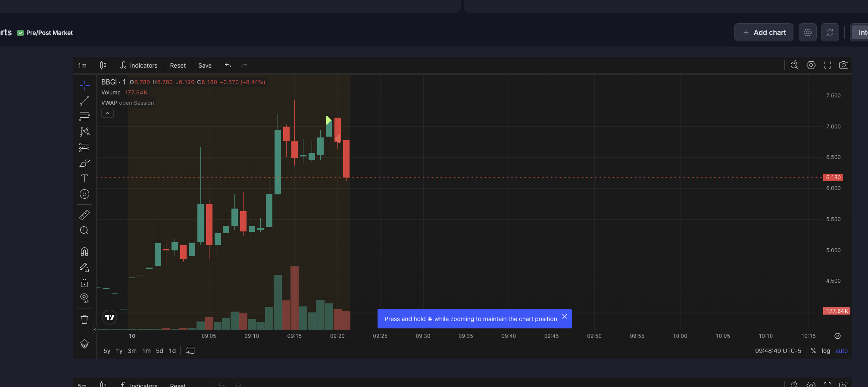Enable magnet mode for drawings
Screen dimensions: 868x387
pyautogui.click(x=84, y=252)
